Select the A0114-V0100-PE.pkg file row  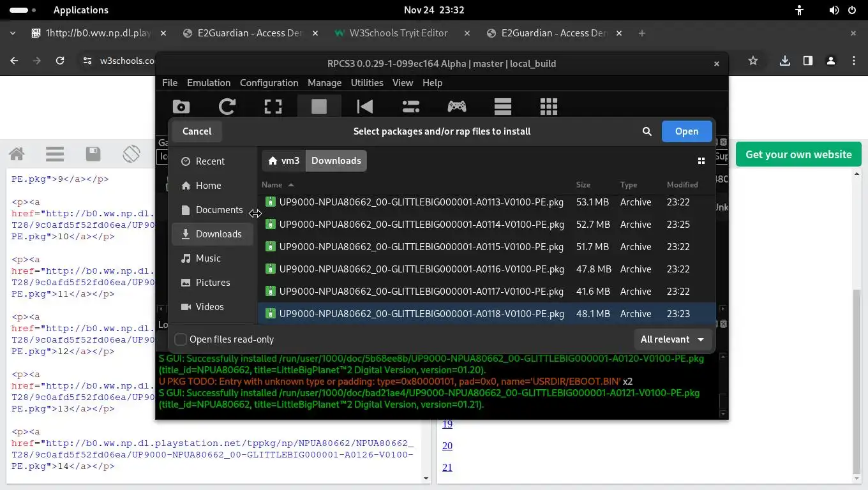(x=486, y=225)
